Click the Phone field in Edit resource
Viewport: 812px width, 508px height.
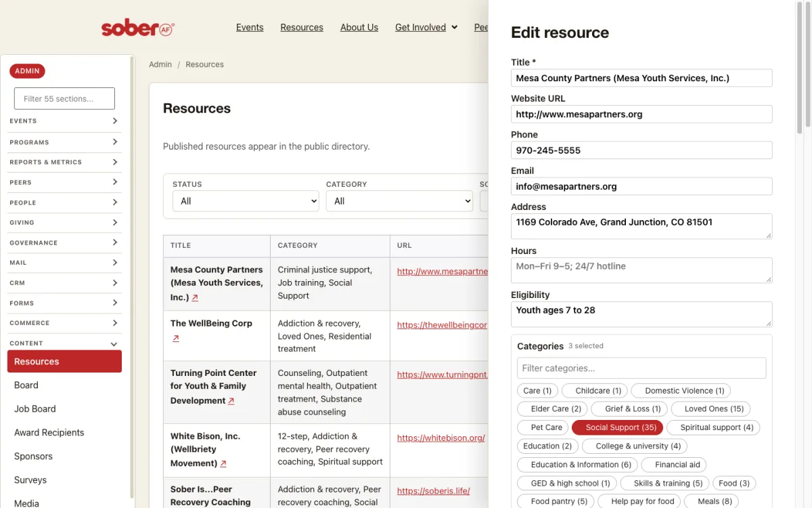coord(641,150)
